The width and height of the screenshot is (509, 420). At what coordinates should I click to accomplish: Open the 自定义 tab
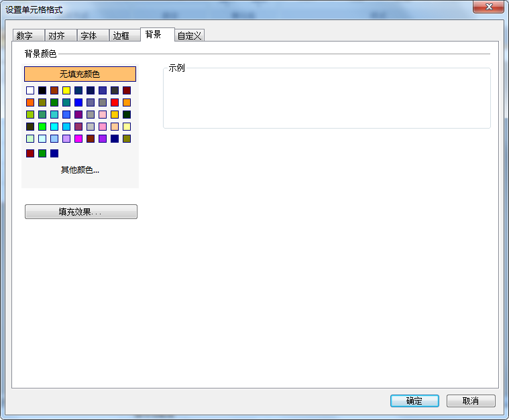[189, 36]
